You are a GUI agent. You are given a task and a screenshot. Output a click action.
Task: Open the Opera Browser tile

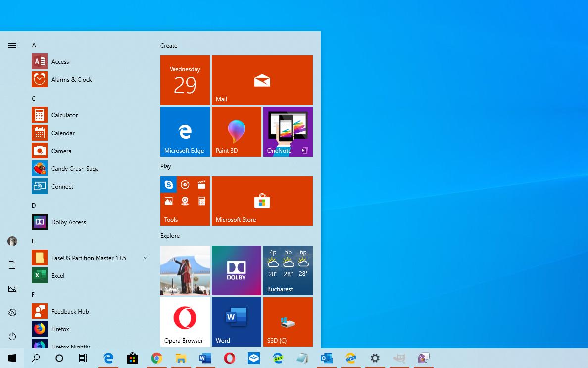185,321
